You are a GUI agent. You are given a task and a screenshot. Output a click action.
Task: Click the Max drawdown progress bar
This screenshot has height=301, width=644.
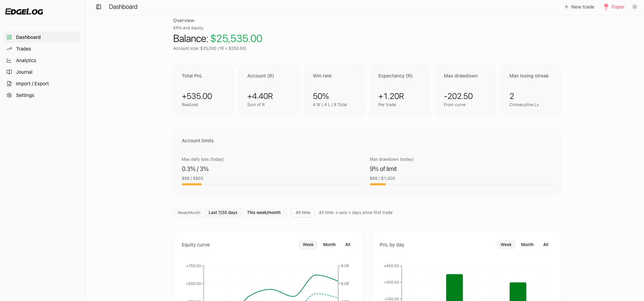[x=461, y=184]
